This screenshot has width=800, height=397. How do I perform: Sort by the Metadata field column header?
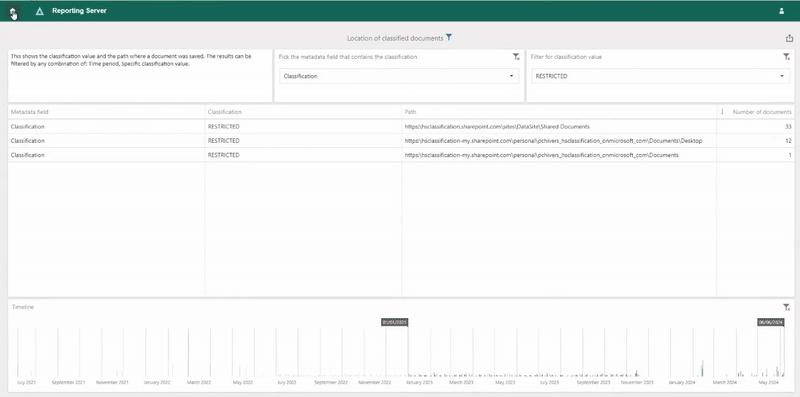click(30, 112)
